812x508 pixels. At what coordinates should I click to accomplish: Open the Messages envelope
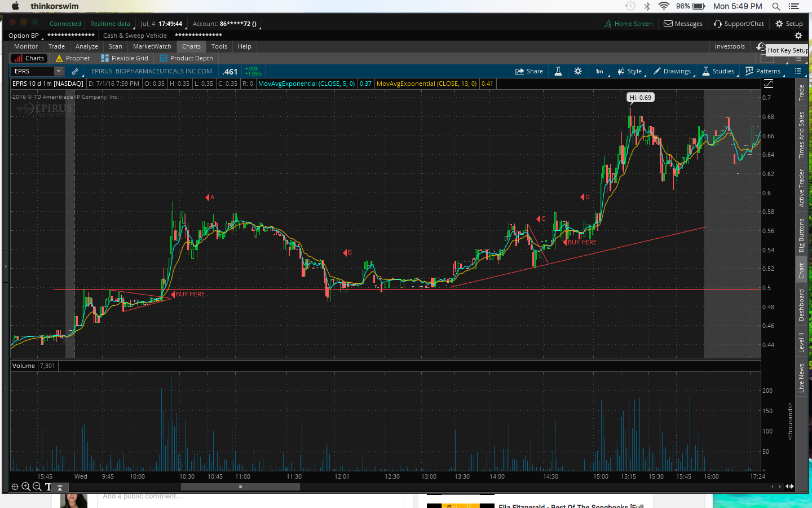point(683,24)
